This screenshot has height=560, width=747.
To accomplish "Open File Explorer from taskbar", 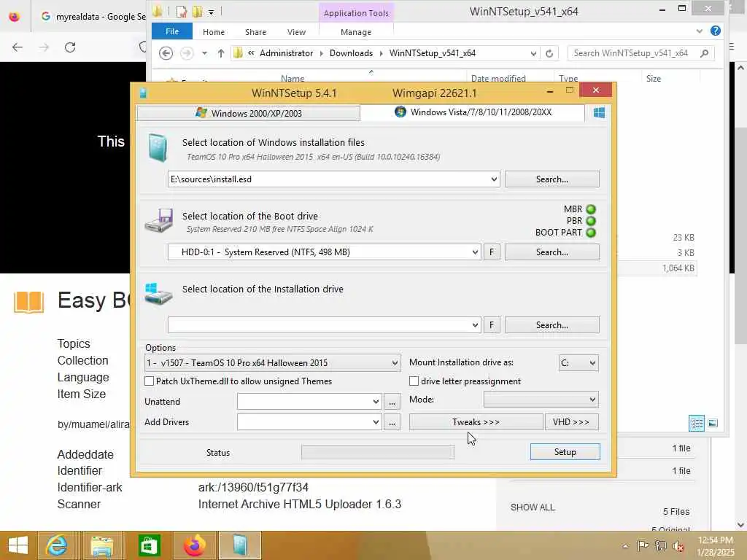I will point(102,545).
